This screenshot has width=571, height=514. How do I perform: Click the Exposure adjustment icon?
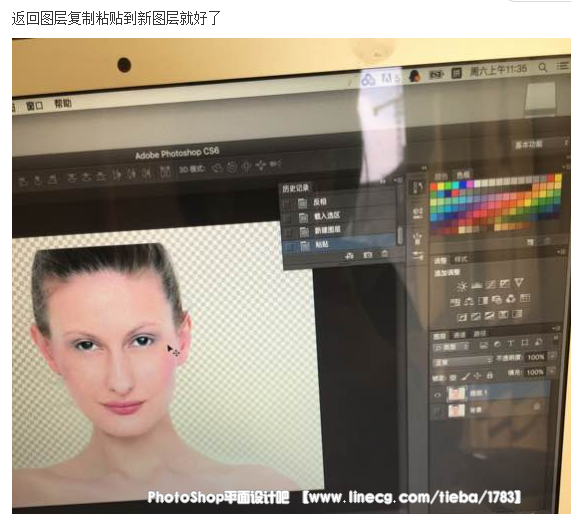(x=504, y=283)
